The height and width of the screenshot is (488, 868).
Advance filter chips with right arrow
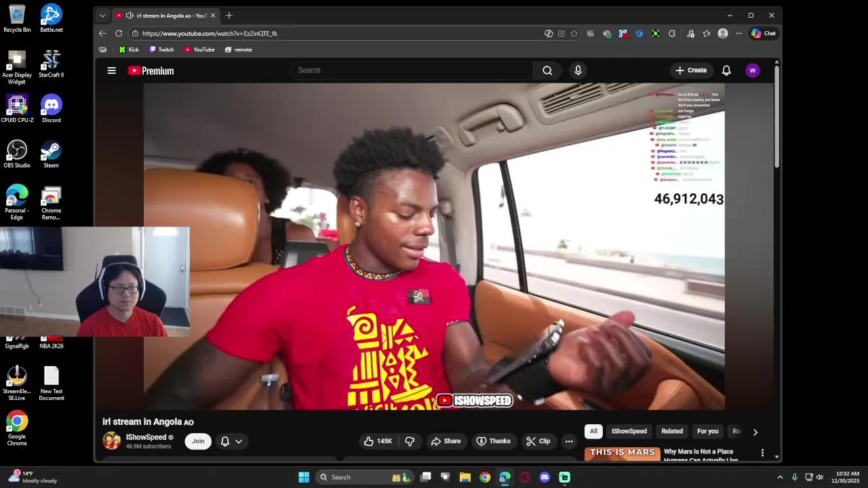pyautogui.click(x=755, y=432)
